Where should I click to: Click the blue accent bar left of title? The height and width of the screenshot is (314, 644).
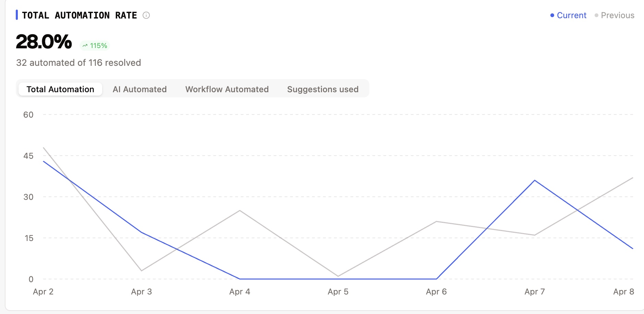tap(17, 15)
